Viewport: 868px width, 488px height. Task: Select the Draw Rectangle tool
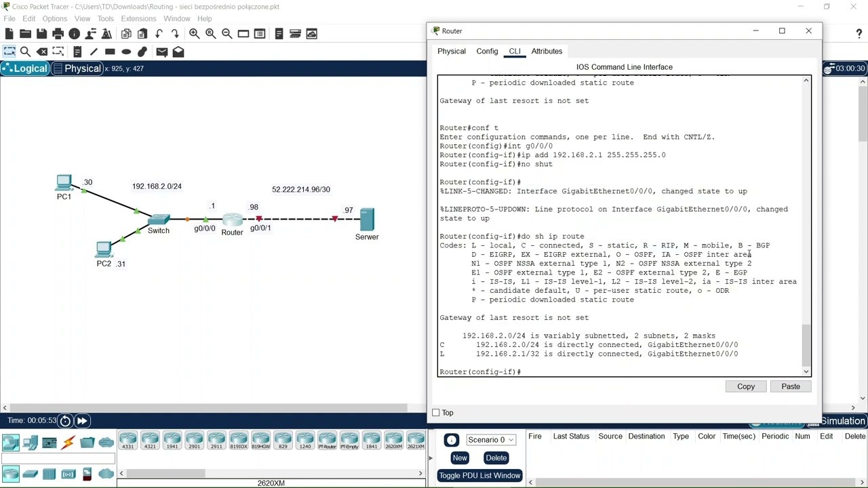pos(110,52)
